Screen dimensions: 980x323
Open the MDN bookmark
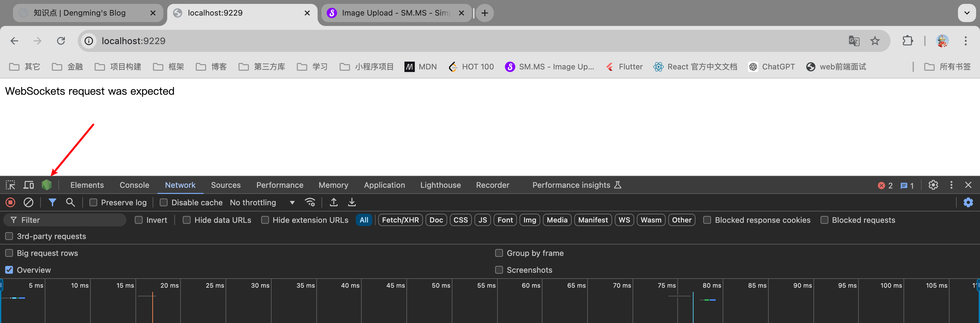click(421, 67)
